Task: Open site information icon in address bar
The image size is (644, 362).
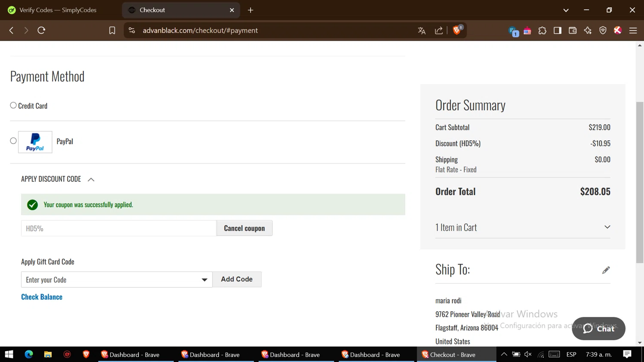Action: (132, 30)
